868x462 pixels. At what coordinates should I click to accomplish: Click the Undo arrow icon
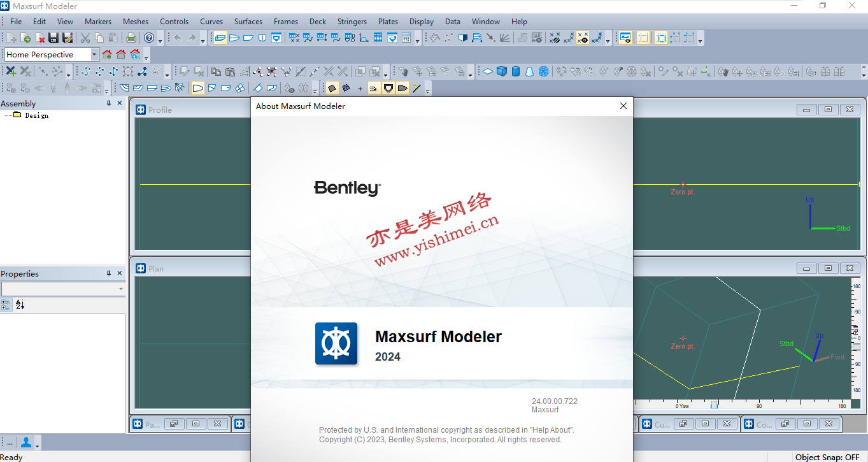[177, 38]
